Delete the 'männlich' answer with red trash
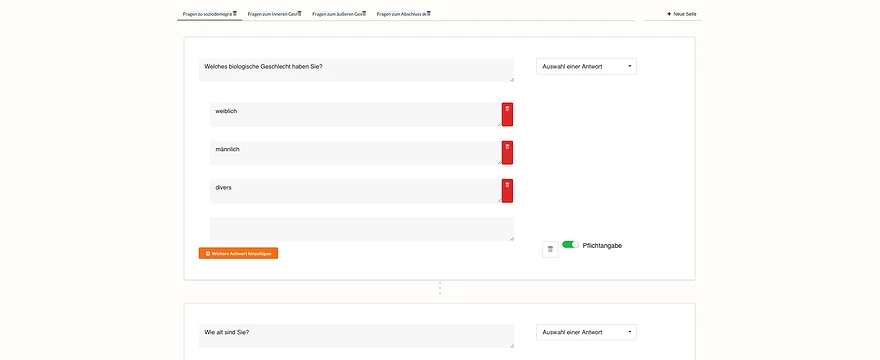Screen dimensions: 880x360 [507, 153]
